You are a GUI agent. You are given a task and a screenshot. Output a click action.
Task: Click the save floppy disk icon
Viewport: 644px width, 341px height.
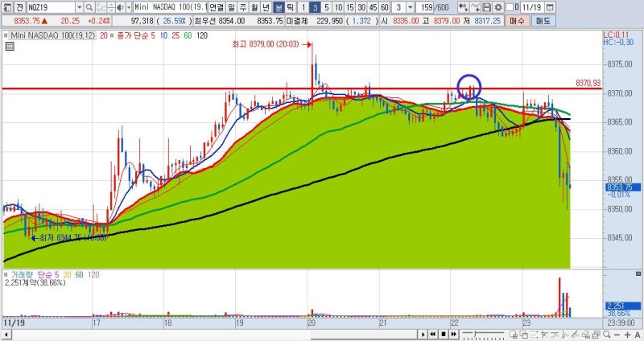[x=487, y=7]
